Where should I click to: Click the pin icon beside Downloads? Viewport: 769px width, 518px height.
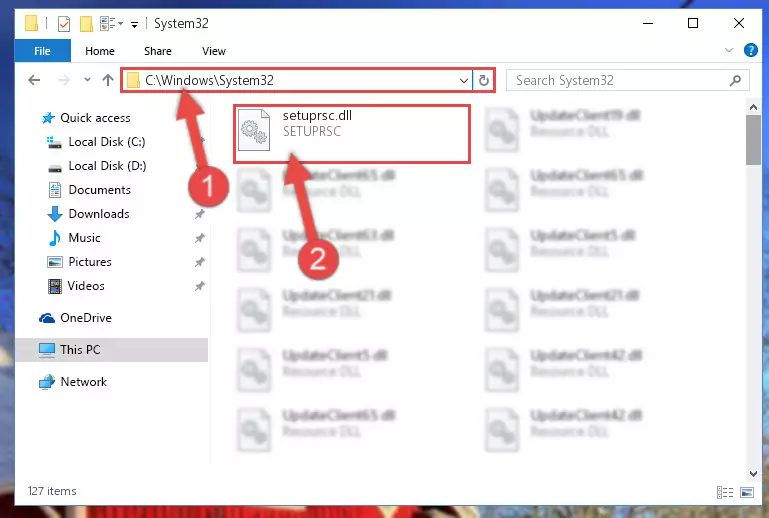(x=199, y=214)
